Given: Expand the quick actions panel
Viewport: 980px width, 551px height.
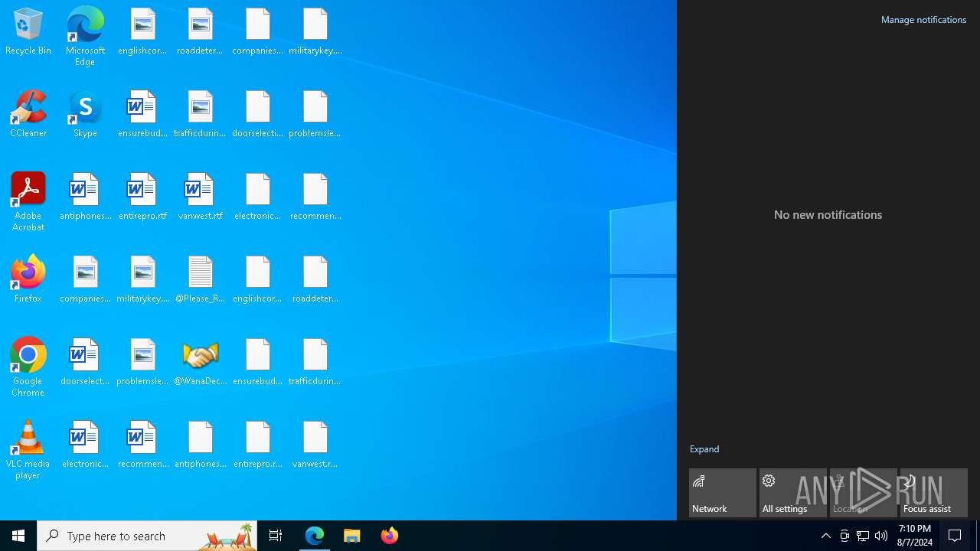Looking at the screenshot, I should (704, 449).
